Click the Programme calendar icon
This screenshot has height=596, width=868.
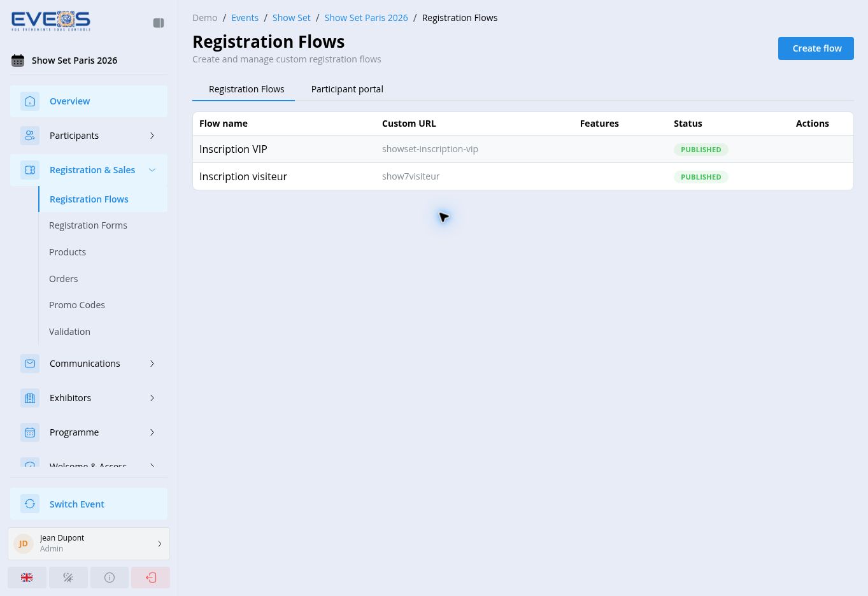[x=30, y=432]
